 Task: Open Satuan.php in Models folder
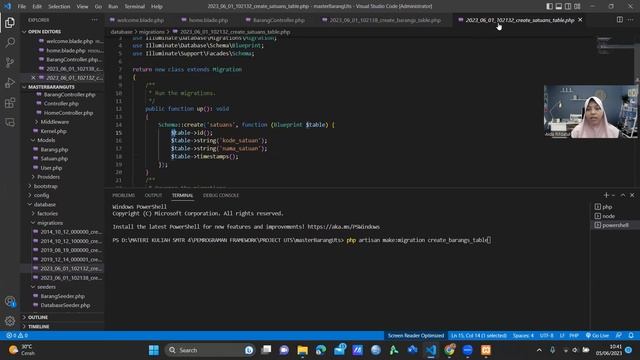pos(54,158)
